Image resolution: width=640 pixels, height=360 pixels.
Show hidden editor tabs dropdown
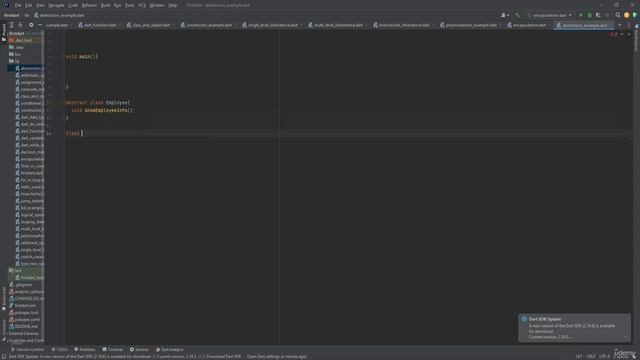pos(620,25)
